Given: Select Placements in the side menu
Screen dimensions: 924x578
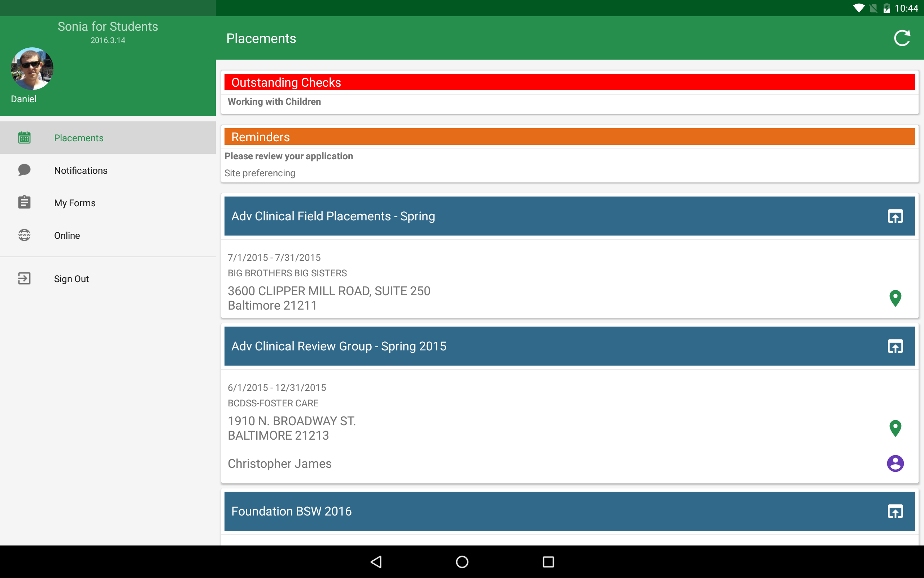Looking at the screenshot, I should 108,138.
